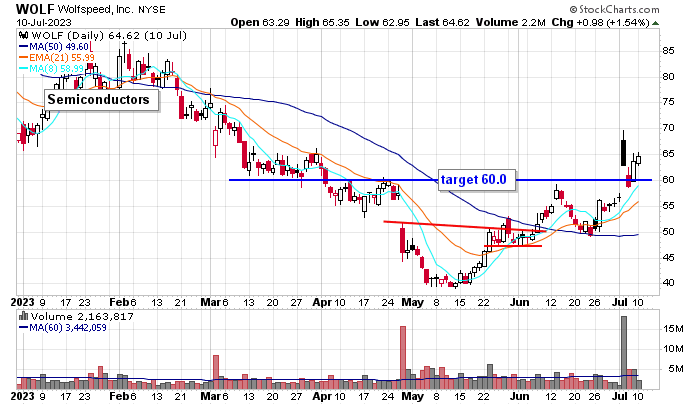The width and height of the screenshot is (700, 405).
Task: Click the 55 price axis label
Action: pos(668,206)
